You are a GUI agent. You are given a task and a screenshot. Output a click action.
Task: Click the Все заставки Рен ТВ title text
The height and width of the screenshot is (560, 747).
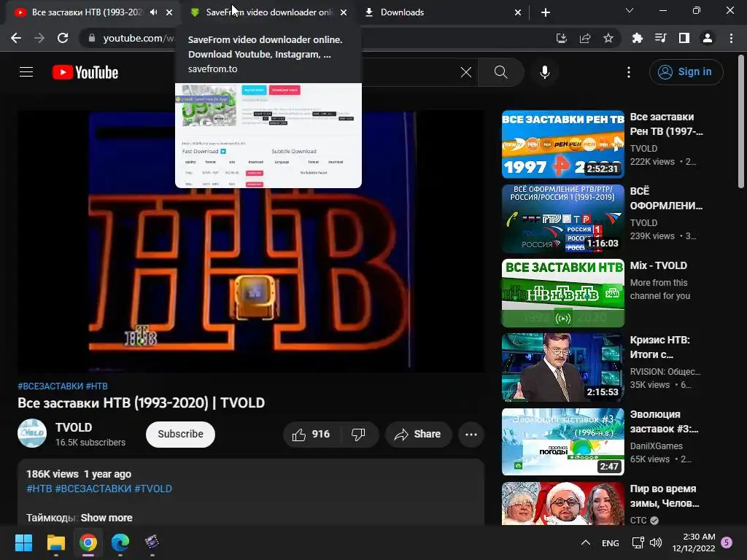tap(666, 124)
